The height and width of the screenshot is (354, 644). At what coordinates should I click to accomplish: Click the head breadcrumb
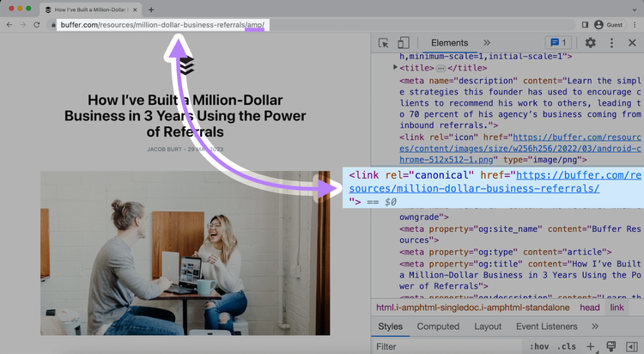590,308
